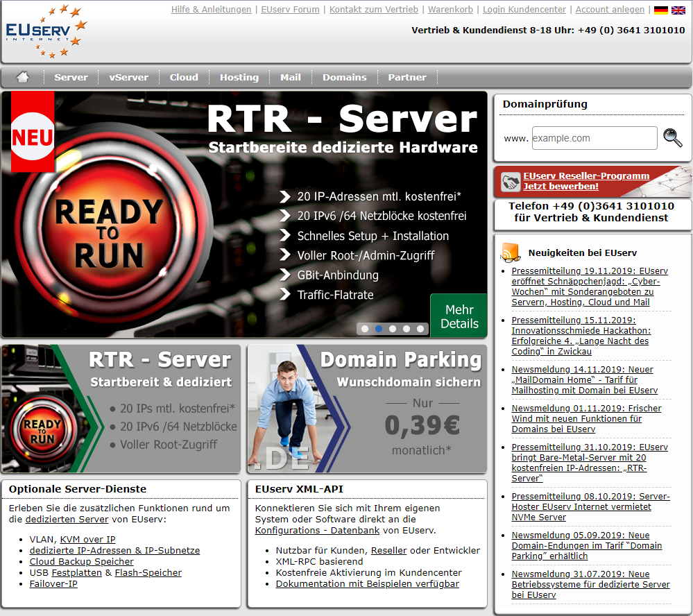
Task: Open the Hosting menu
Action: pos(239,77)
